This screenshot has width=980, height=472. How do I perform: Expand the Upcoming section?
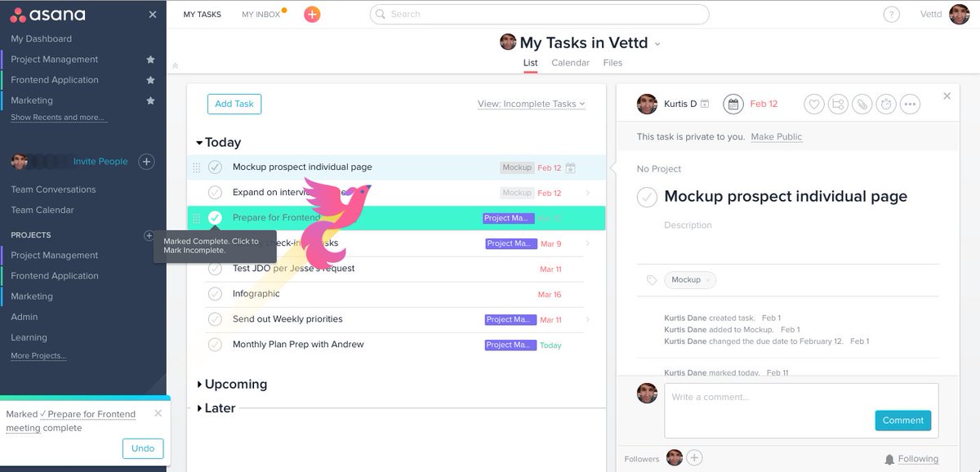click(x=199, y=385)
